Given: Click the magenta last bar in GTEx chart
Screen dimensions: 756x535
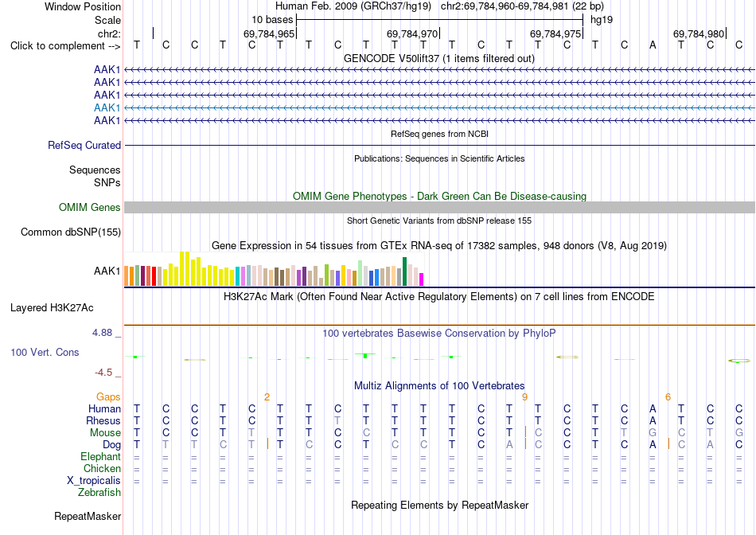Looking at the screenshot, I should click(x=422, y=279).
